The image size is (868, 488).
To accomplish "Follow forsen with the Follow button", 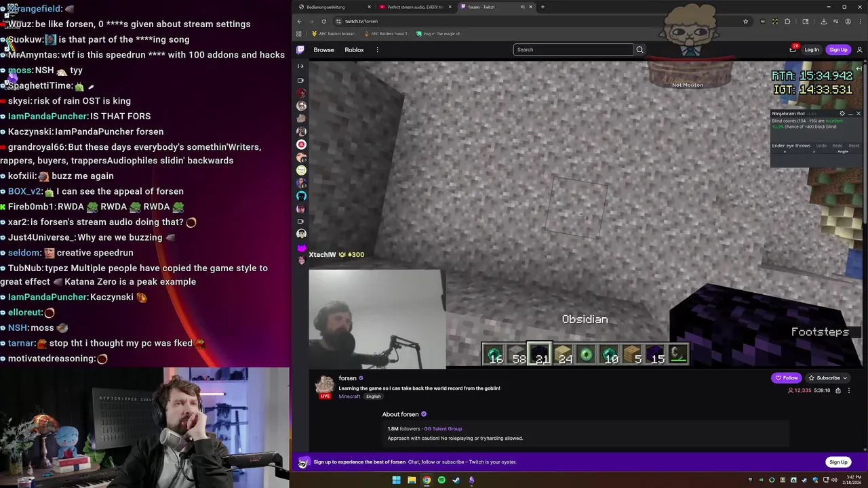I will pos(787,378).
